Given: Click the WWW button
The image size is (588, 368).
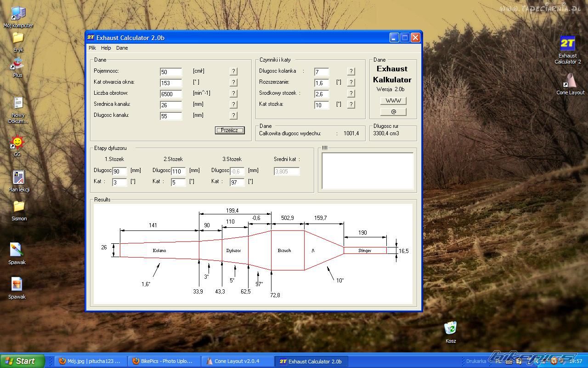Looking at the screenshot, I should (393, 101).
